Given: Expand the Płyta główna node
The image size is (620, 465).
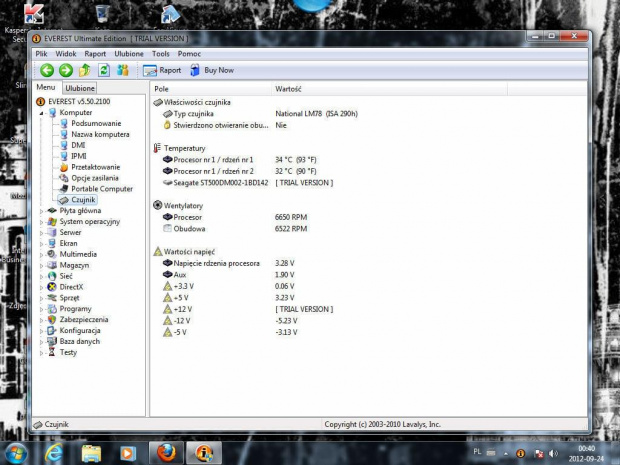Looking at the screenshot, I should coord(42,211).
